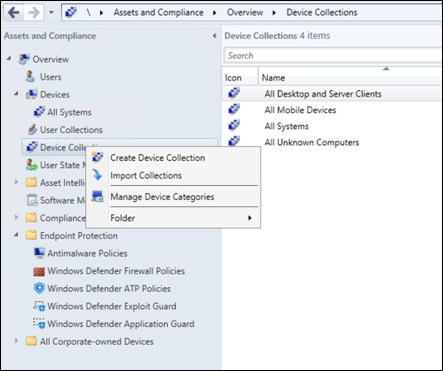The image size is (443, 371).
Task: Click the Devices node icon
Action: tap(31, 94)
